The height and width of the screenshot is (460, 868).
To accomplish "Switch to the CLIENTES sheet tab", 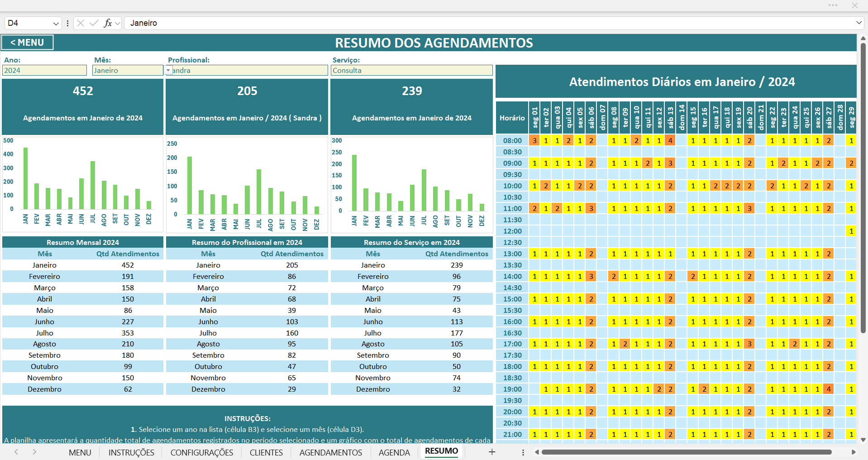I will (x=266, y=452).
